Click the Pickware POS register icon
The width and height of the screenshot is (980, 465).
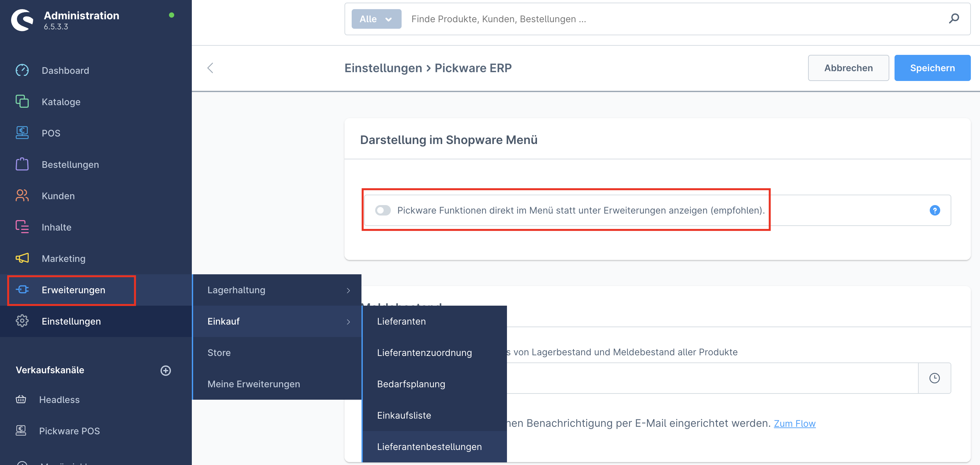click(x=21, y=430)
